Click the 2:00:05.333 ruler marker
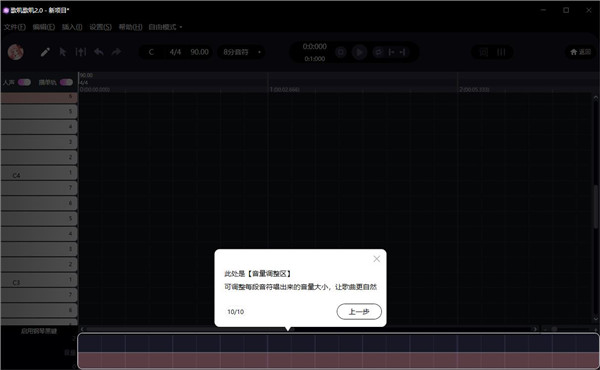Screen dimensions: 600x370 coord(474,90)
